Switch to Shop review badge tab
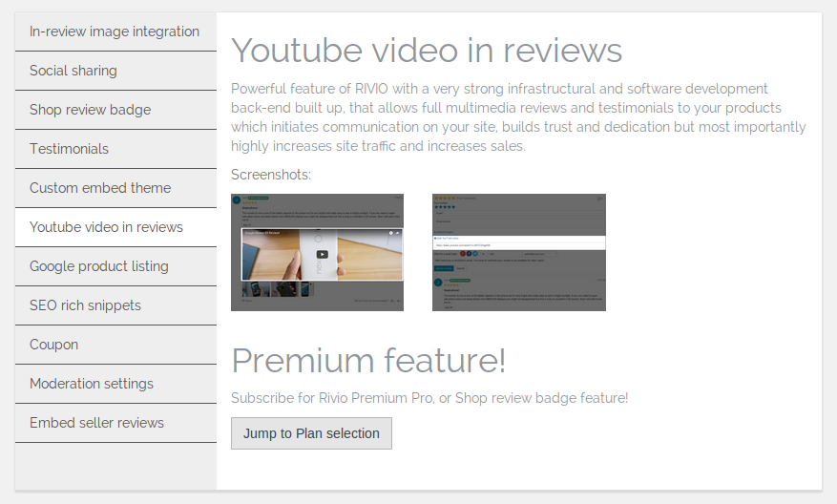The height and width of the screenshot is (504, 837). point(115,110)
